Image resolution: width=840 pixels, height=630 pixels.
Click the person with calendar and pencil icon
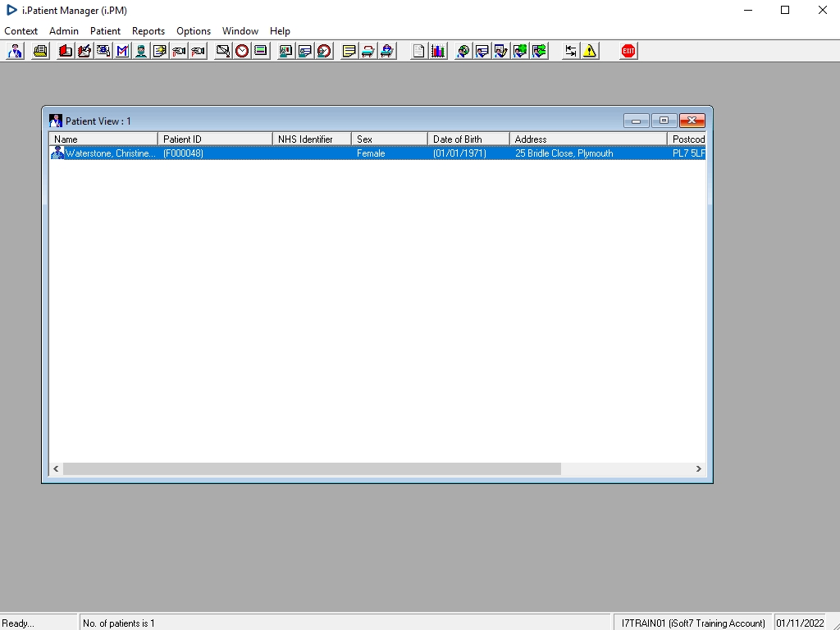(x=501, y=51)
